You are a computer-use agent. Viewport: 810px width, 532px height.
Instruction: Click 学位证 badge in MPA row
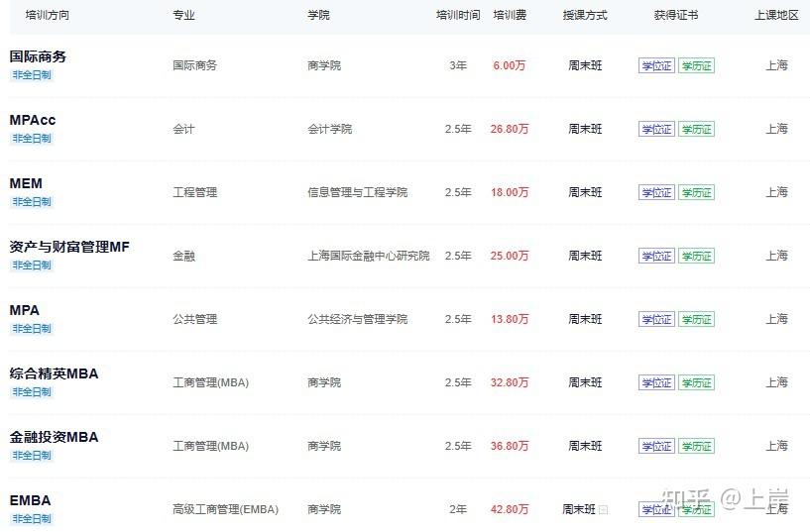coord(656,319)
